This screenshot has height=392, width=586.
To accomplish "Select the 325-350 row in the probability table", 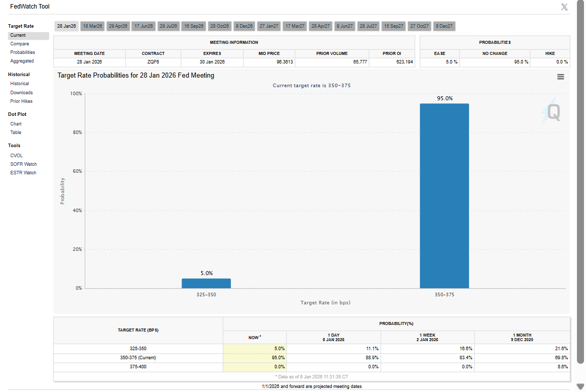I will (137, 348).
